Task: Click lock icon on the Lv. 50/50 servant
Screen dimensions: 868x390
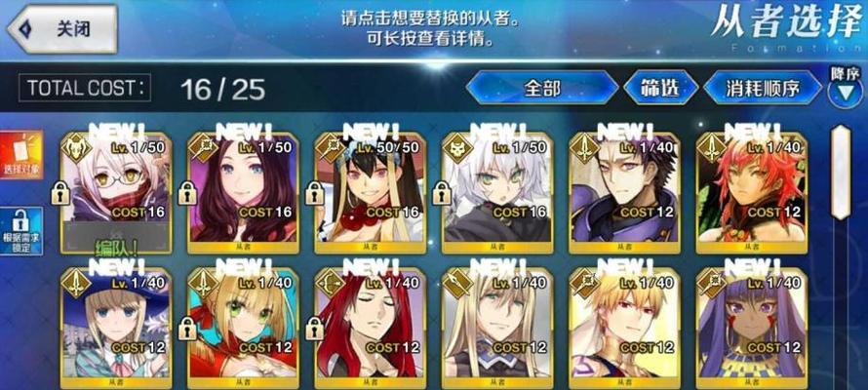Action: 314,193
